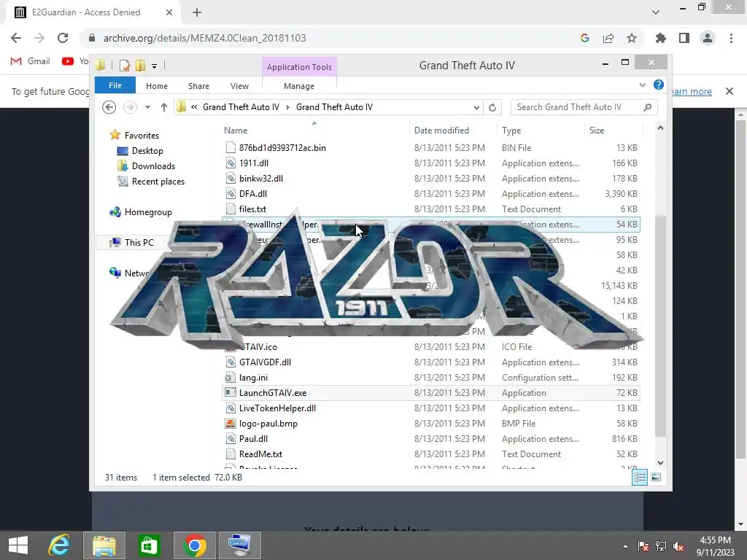Viewport: 747px width, 560px height.
Task: Switch to large thumbnails view icon
Action: [x=656, y=477]
